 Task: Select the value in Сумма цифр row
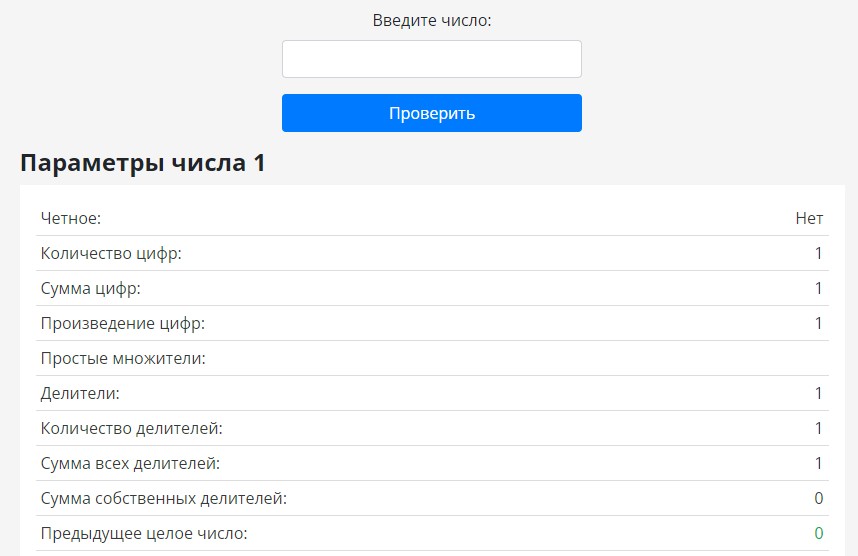point(819,288)
